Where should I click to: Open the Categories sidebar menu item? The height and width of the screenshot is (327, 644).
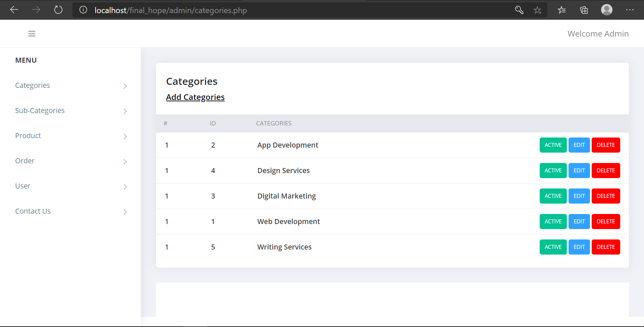(33, 85)
